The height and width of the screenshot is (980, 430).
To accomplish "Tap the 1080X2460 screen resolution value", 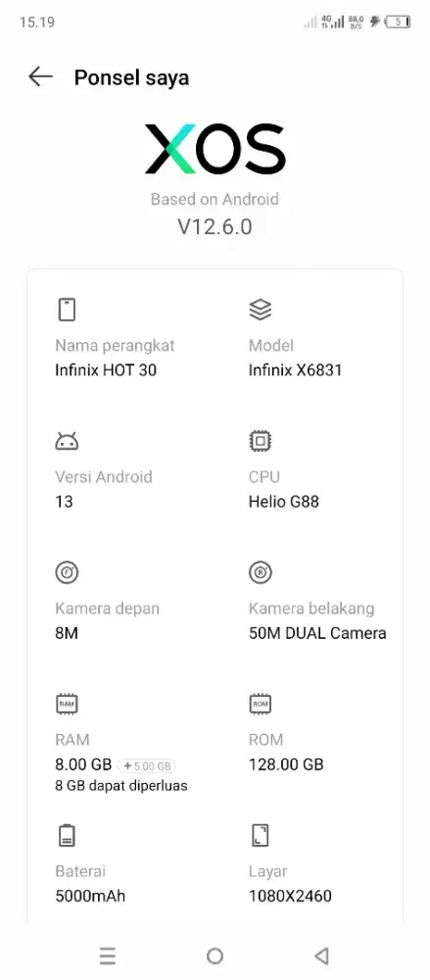I will tap(290, 897).
